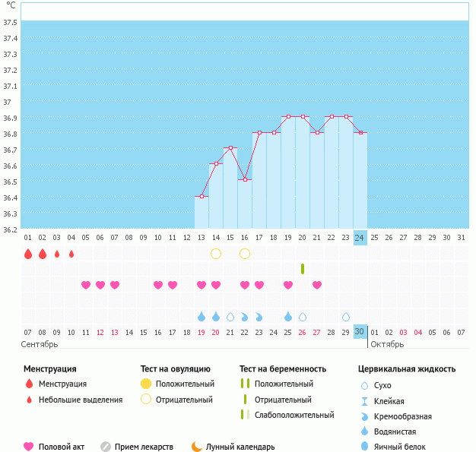Click the intercourse heart icon on day 05
This screenshot has width=476, height=452.
point(86,285)
